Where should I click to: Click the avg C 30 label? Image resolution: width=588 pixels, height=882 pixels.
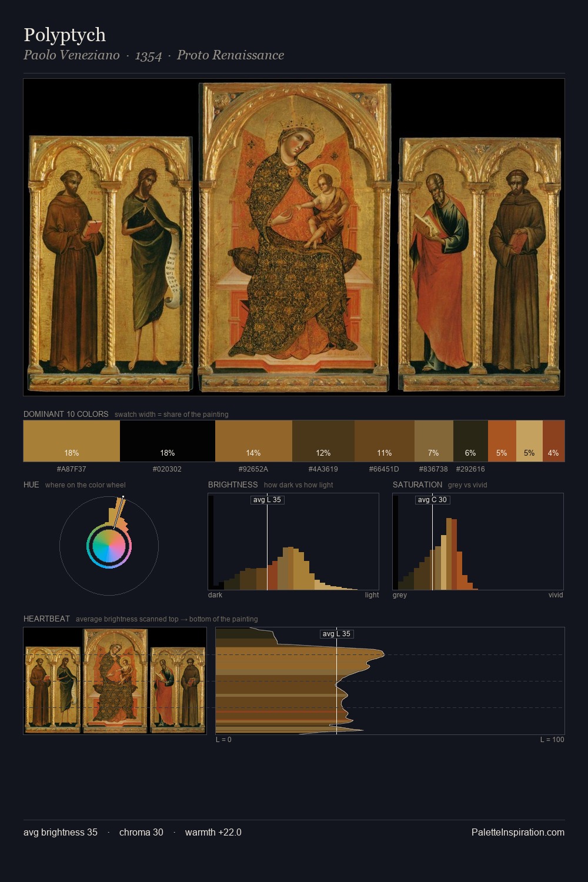432,500
